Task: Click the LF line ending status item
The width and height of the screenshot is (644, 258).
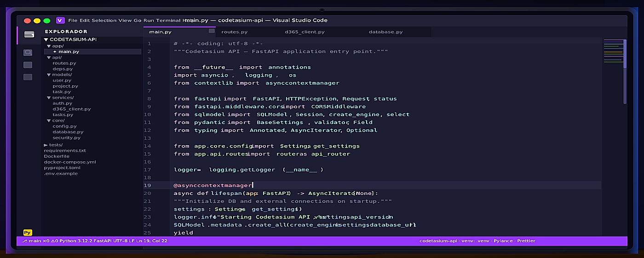Action: point(131,241)
